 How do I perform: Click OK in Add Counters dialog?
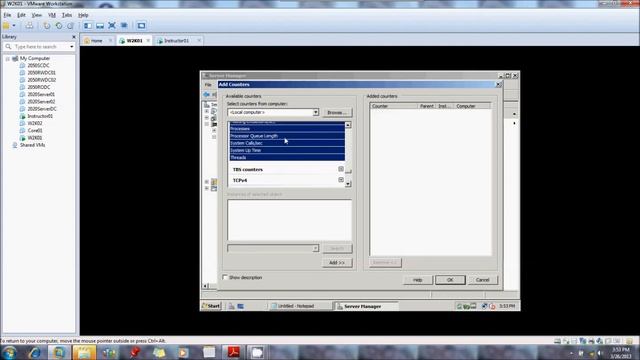(x=450, y=280)
